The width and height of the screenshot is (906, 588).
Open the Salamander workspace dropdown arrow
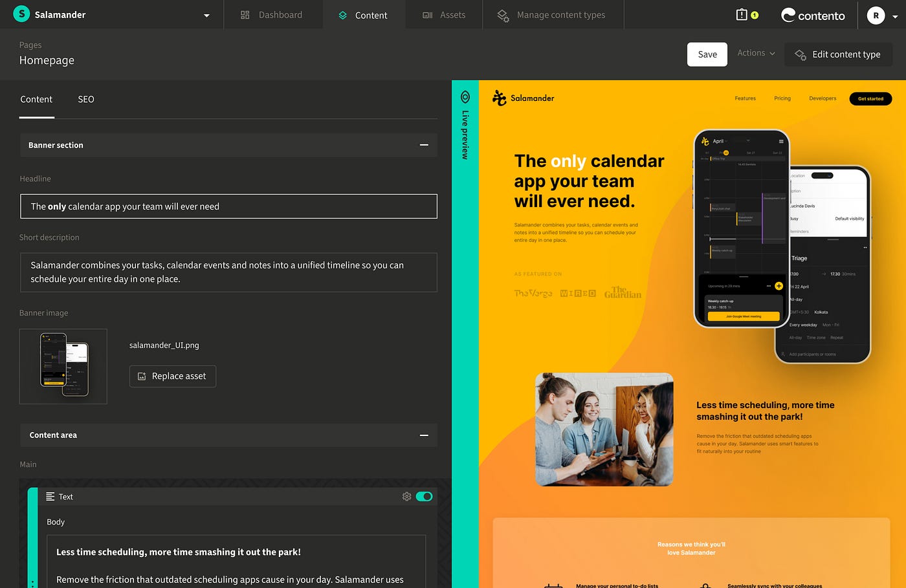coord(206,16)
